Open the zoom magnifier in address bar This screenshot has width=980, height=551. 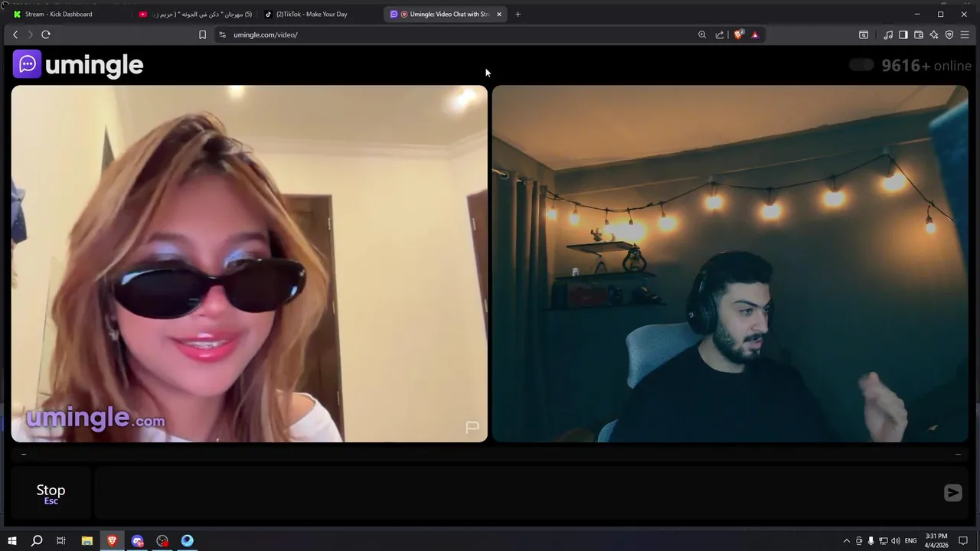click(702, 34)
